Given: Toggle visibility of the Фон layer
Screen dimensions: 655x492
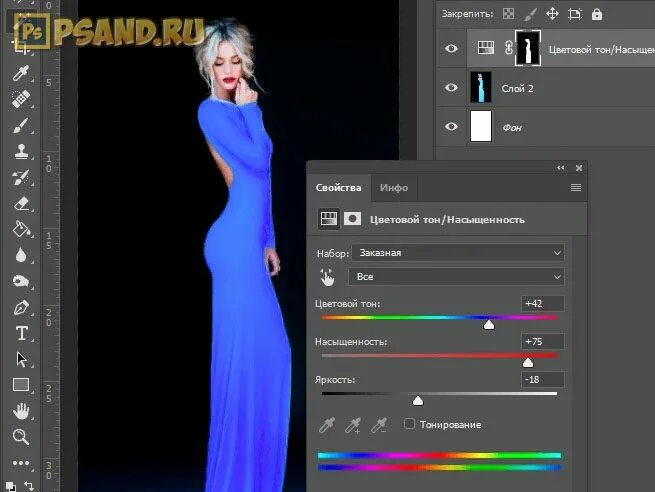Looking at the screenshot, I should pos(451,127).
